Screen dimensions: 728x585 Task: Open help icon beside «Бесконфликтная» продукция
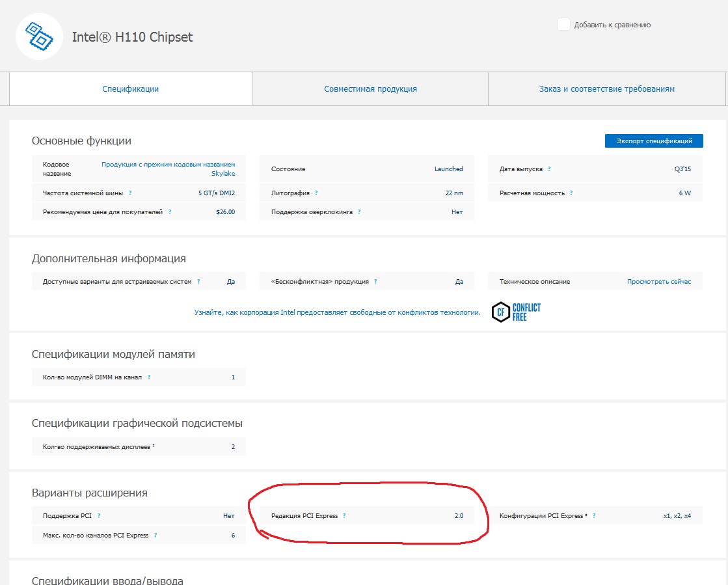tap(375, 281)
